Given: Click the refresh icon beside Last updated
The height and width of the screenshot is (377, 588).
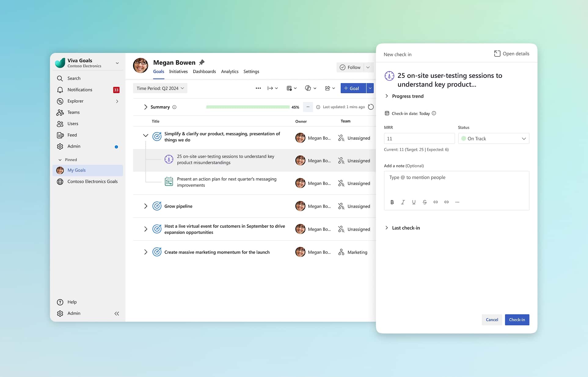Looking at the screenshot, I should (371, 107).
